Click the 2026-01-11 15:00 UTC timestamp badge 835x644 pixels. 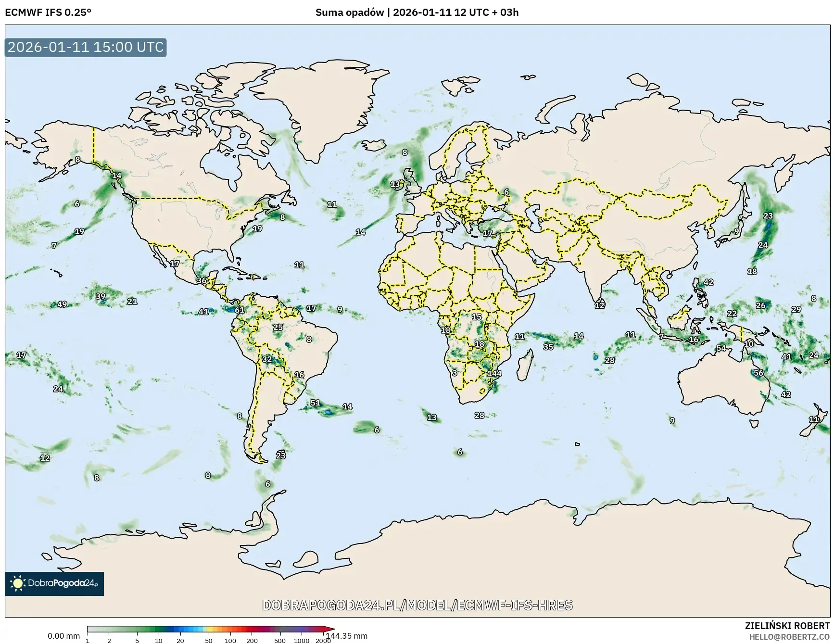[86, 47]
